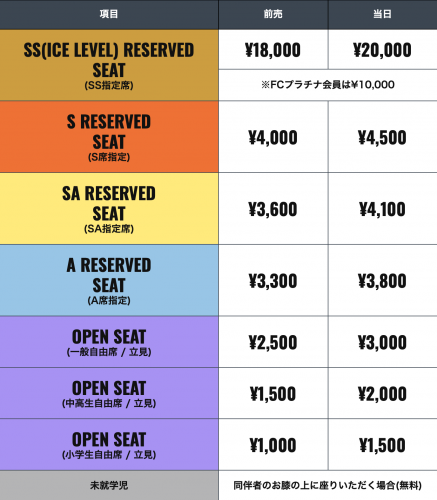
Task: Click the ¥2,500 advance price
Action: coord(273,342)
